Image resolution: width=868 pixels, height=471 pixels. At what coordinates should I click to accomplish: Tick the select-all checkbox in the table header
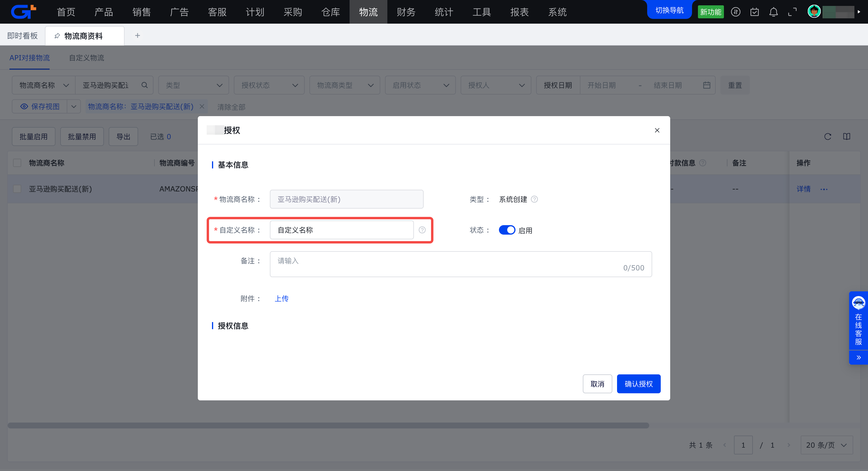tap(17, 163)
